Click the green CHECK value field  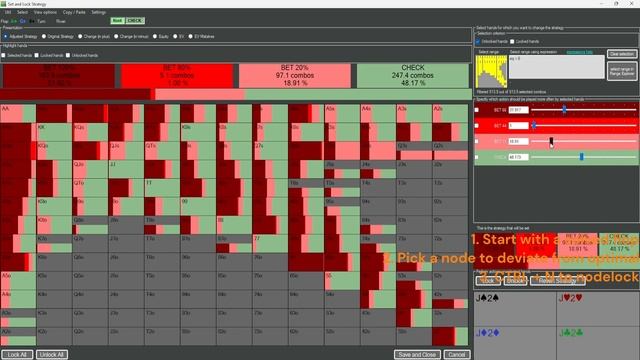tap(518, 157)
